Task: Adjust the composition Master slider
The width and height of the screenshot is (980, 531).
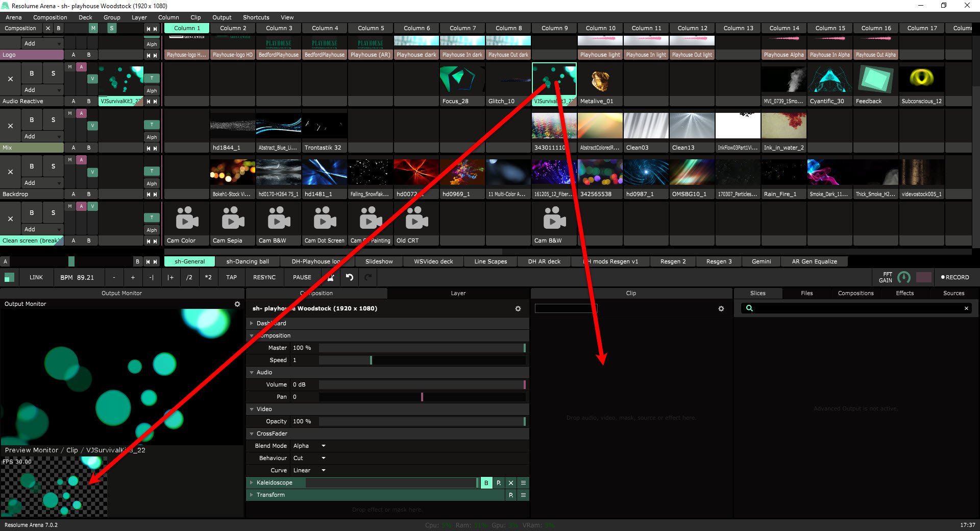Action: tap(422, 348)
